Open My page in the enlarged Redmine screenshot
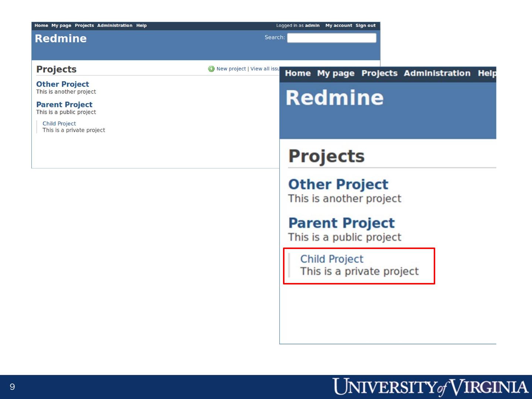The width and height of the screenshot is (532, 399). pos(336,73)
